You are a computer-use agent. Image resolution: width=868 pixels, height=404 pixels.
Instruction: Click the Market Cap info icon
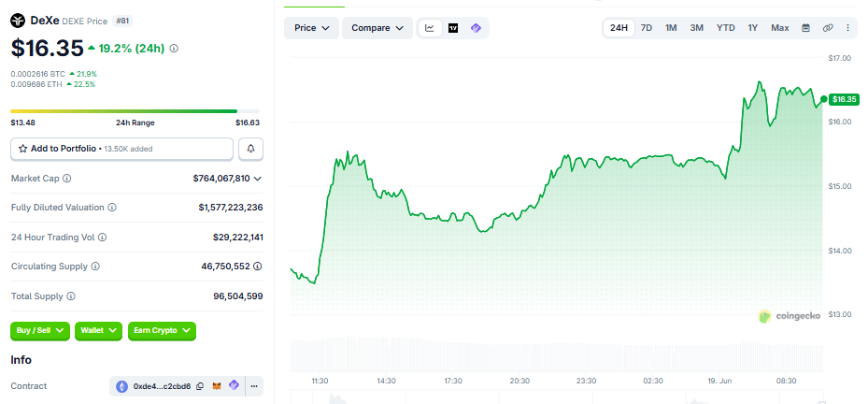[x=67, y=179]
